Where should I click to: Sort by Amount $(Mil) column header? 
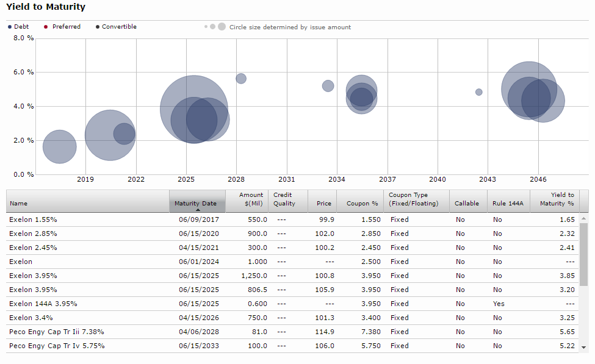(247, 201)
